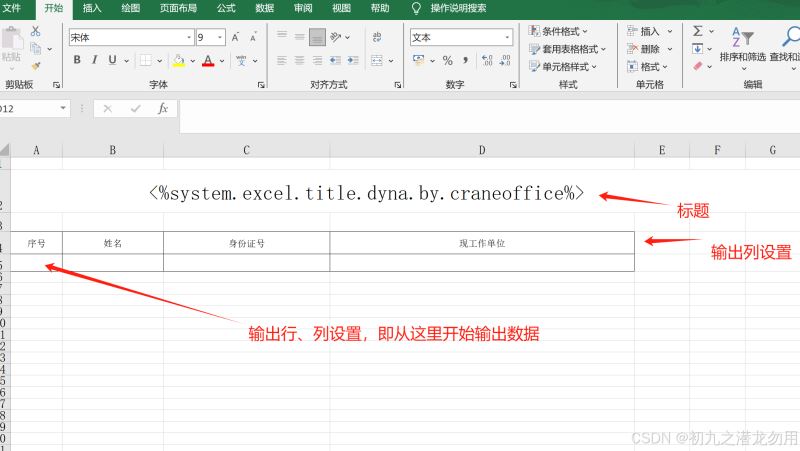800x451 pixels.
Task: Toggle Bold formatting
Action: point(77,60)
